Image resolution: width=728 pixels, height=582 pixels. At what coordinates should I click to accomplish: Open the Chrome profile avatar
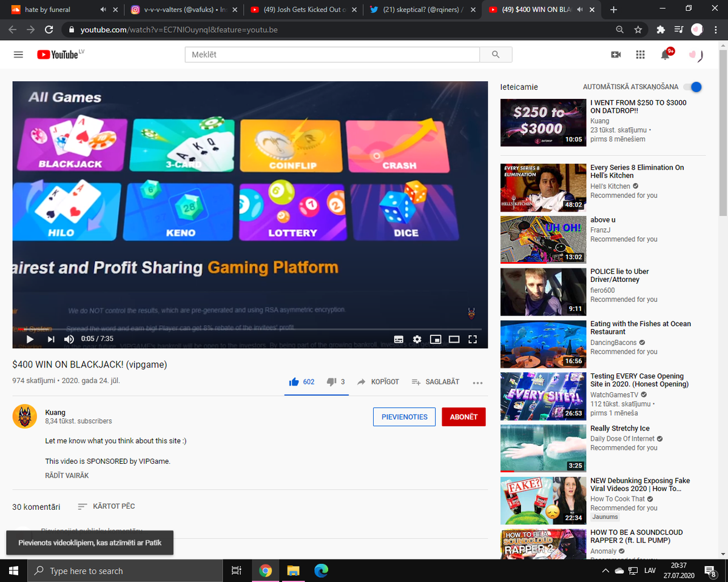pyautogui.click(x=697, y=29)
